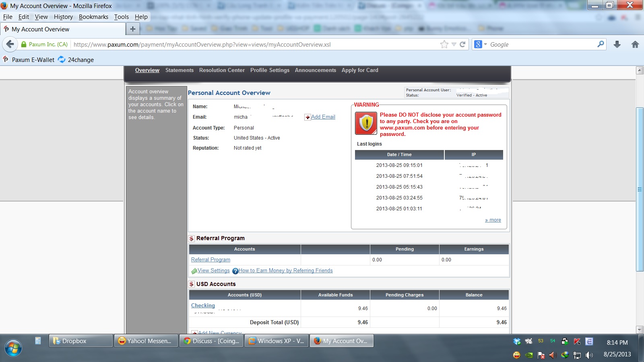Click the Overview navigation link
Screen dimensions: 644x362
click(x=147, y=70)
